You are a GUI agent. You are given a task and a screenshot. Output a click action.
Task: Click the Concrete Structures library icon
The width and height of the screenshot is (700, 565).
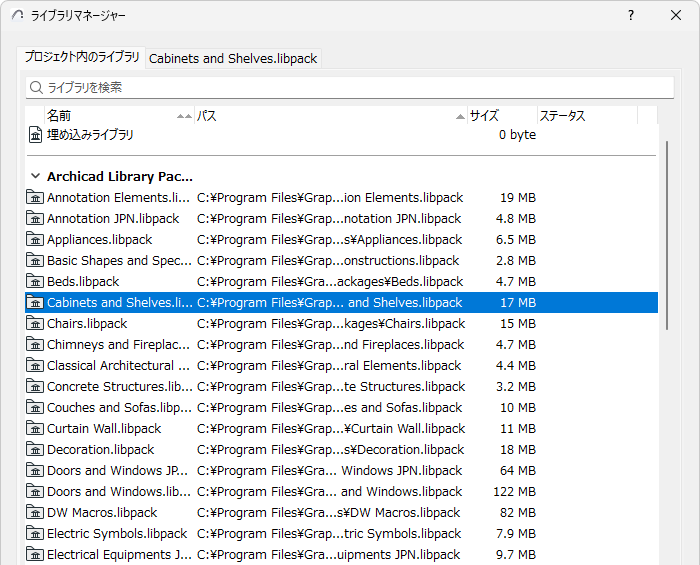point(35,386)
